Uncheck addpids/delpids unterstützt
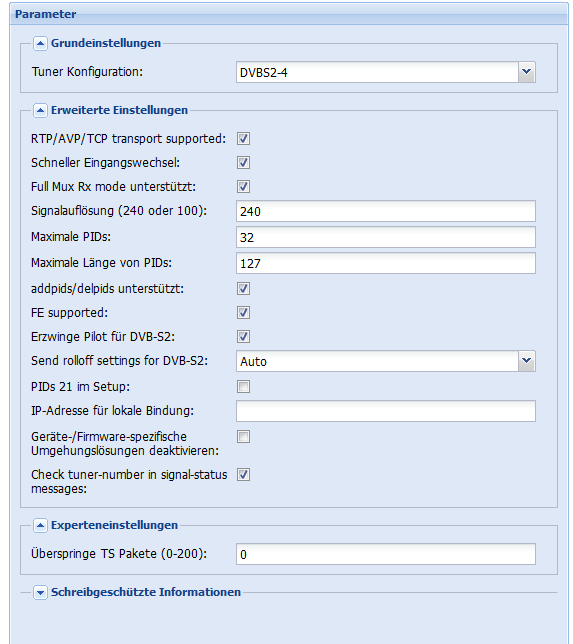This screenshot has height=644, width=573. 243,289
